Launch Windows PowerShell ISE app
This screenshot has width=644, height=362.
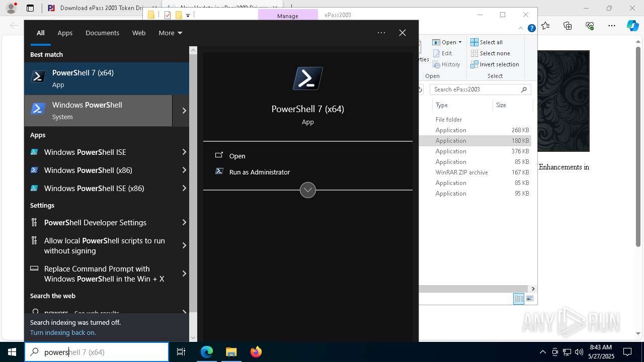pyautogui.click(x=85, y=152)
